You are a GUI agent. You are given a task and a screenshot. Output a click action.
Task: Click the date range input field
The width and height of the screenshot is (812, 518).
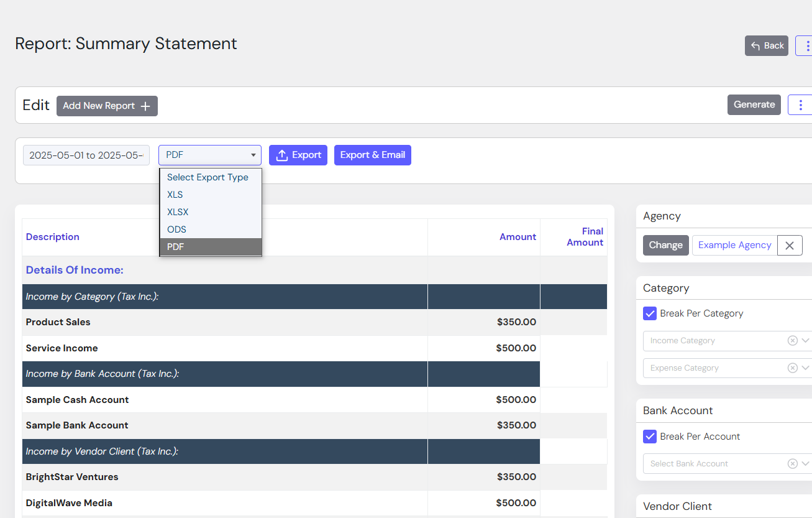(x=86, y=155)
